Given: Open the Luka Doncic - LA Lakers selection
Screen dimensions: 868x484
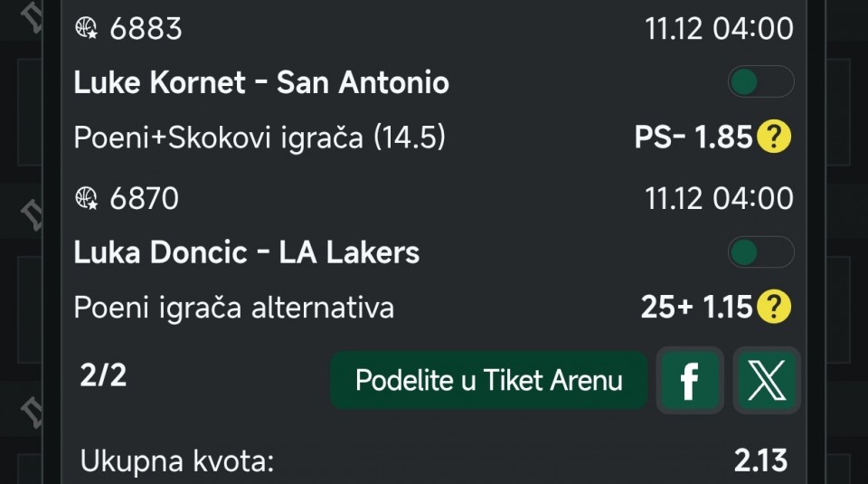Looking at the screenshot, I should tap(246, 252).
